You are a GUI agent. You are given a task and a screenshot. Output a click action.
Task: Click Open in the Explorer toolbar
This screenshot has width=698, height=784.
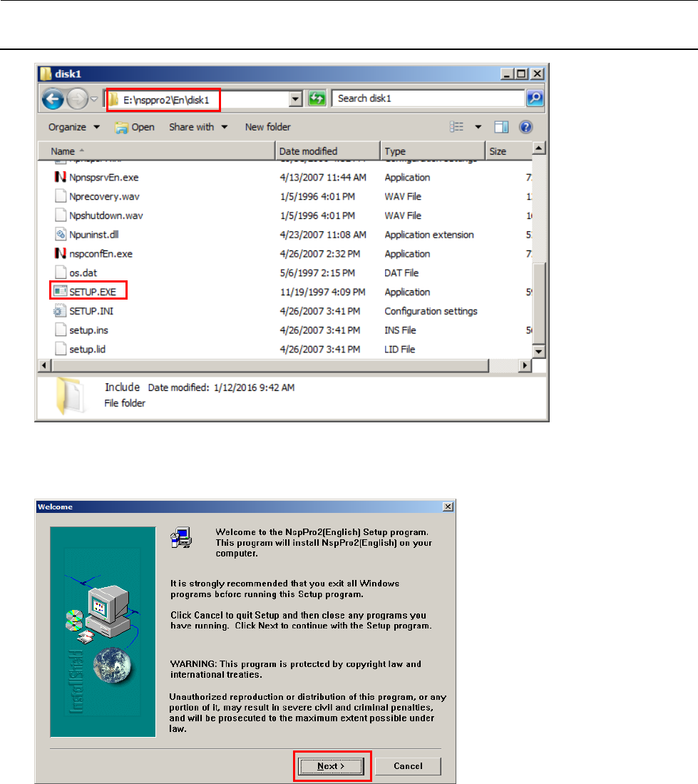point(135,128)
